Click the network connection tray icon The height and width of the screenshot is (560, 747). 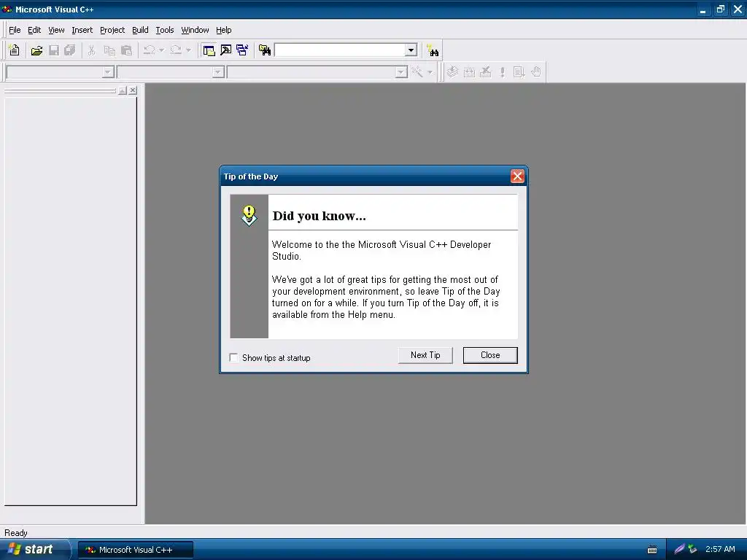coord(693,549)
